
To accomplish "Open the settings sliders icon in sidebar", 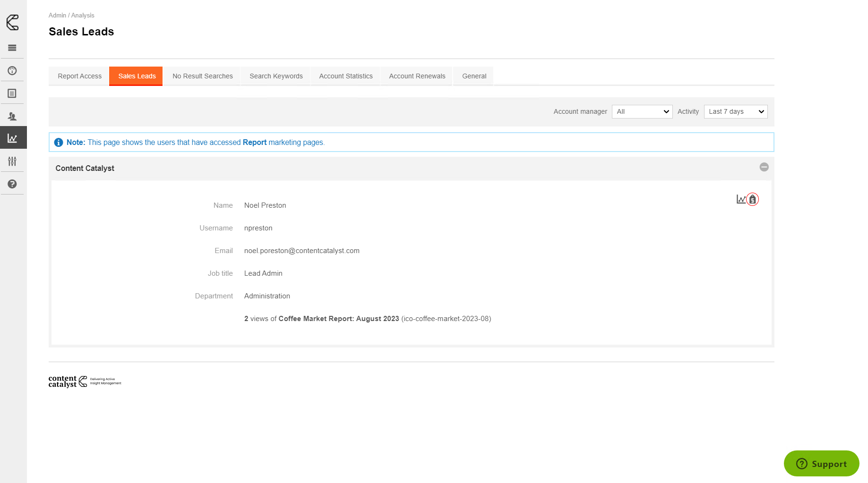I will 12,161.
